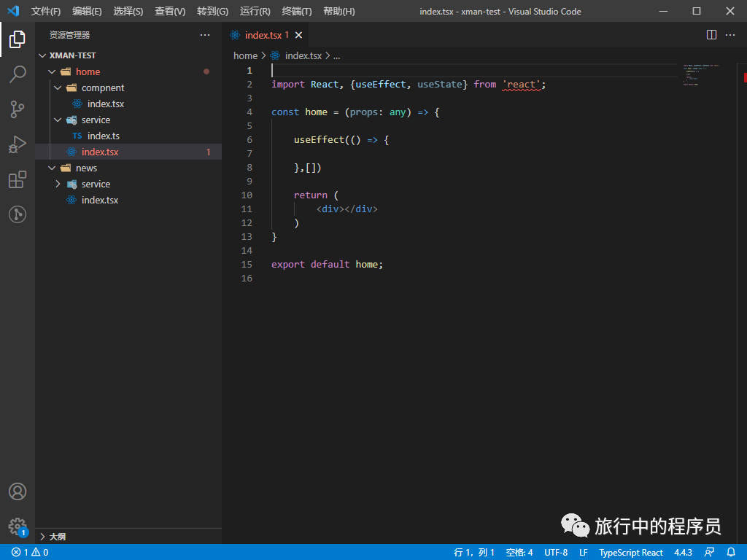Image resolution: width=747 pixels, height=560 pixels.
Task: Click cursor position 行 1, 列 1
Action: [474, 553]
